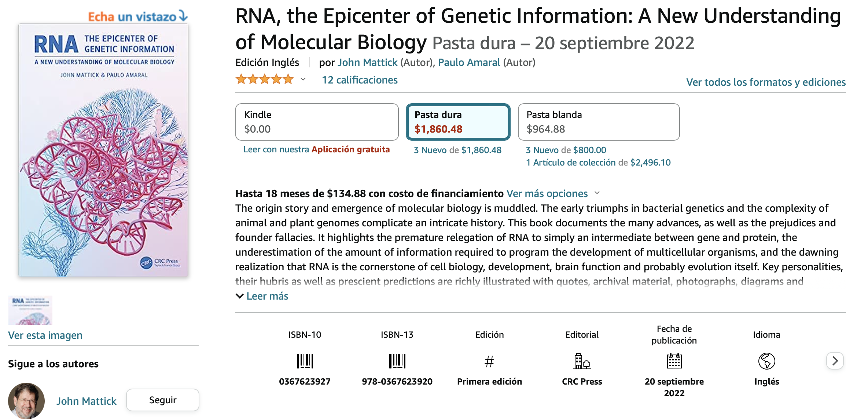The height and width of the screenshot is (419, 868).
Task: Open Ver todos los formatos y ediciones
Action: pyautogui.click(x=766, y=82)
